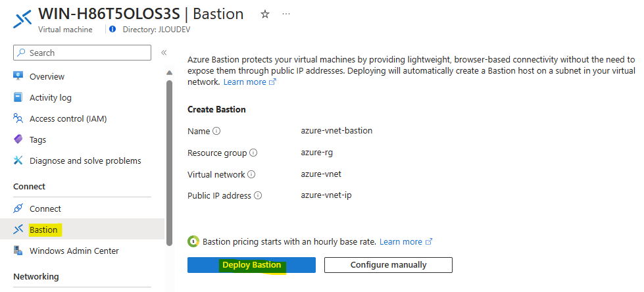Click the Windows Admin Center icon
The image size is (644, 292).
(18, 251)
